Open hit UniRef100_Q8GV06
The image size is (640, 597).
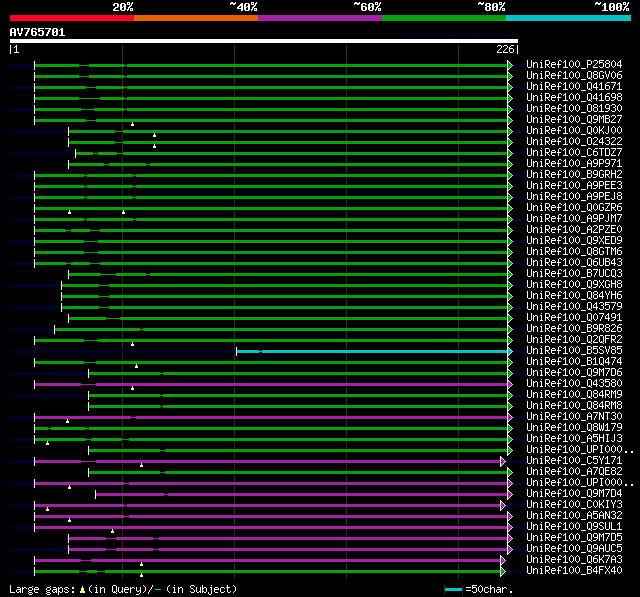point(574,75)
